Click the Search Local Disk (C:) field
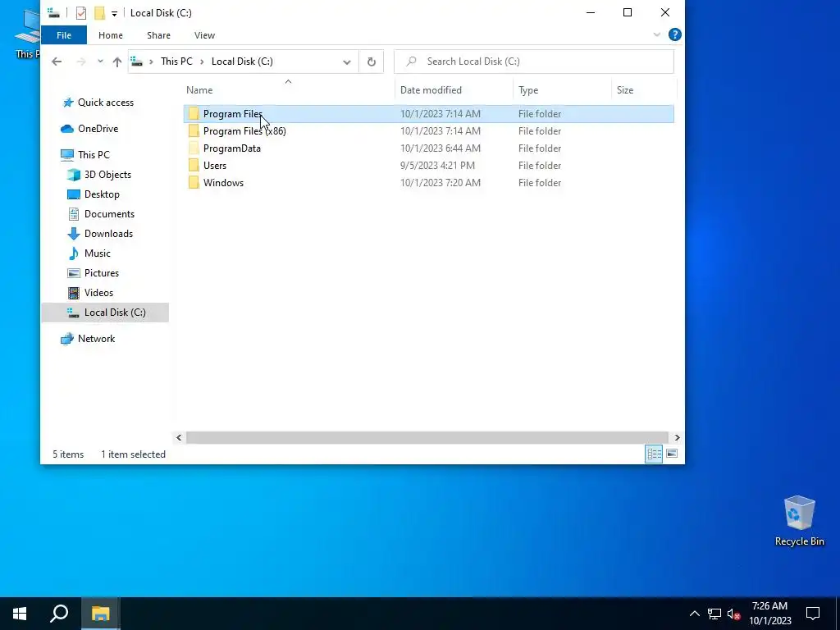This screenshot has width=840, height=630. pos(534,62)
